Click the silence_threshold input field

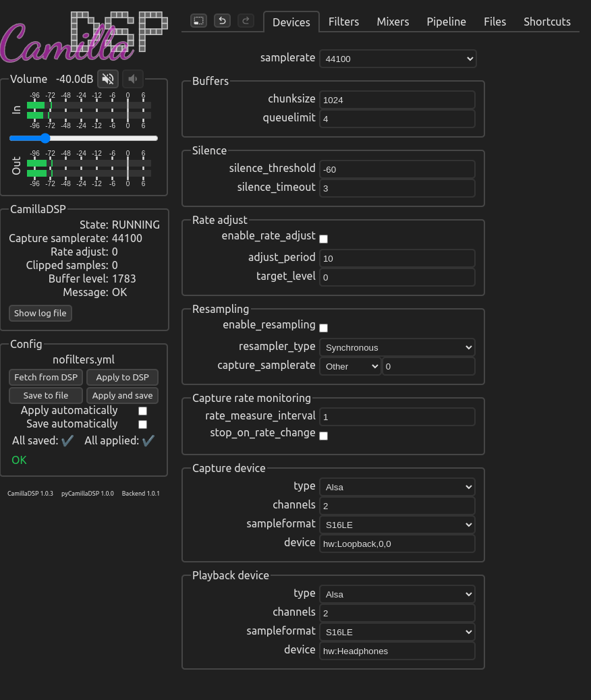[397, 169]
